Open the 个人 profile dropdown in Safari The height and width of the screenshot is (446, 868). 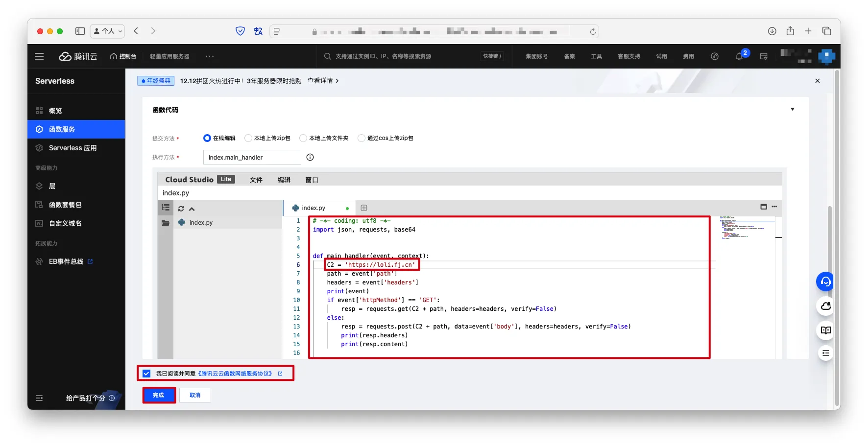(x=107, y=31)
